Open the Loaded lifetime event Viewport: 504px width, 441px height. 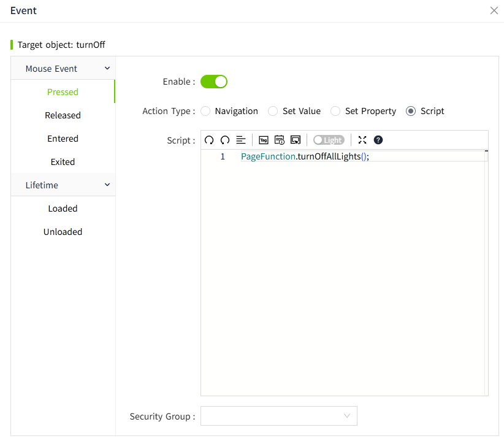pos(63,209)
